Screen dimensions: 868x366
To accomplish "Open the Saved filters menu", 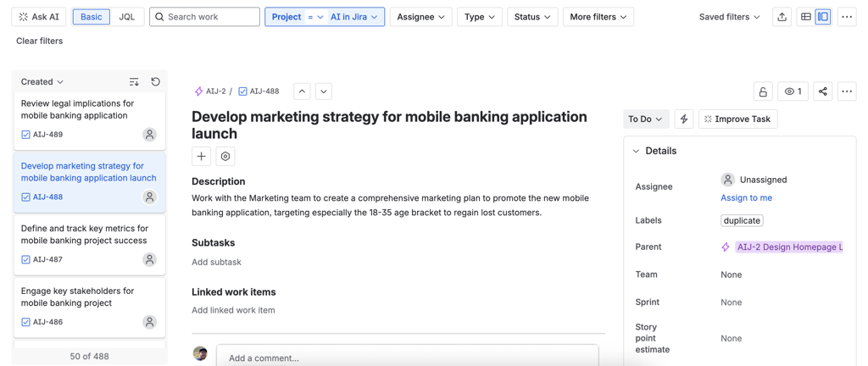I will [x=729, y=17].
